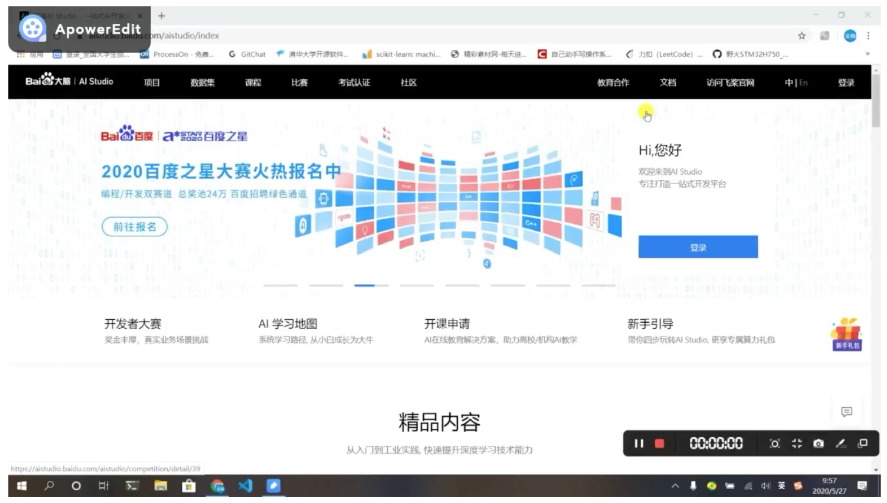This screenshot has height=503, width=887.
Task: Switch language with the 中|En toggle
Action: tap(796, 83)
